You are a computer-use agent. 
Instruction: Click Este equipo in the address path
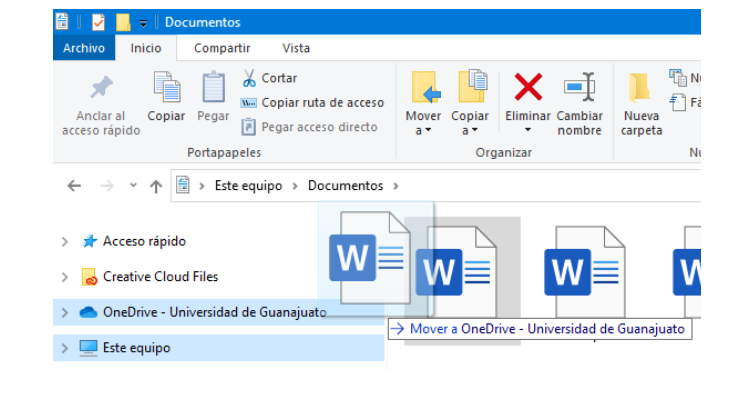point(248,186)
